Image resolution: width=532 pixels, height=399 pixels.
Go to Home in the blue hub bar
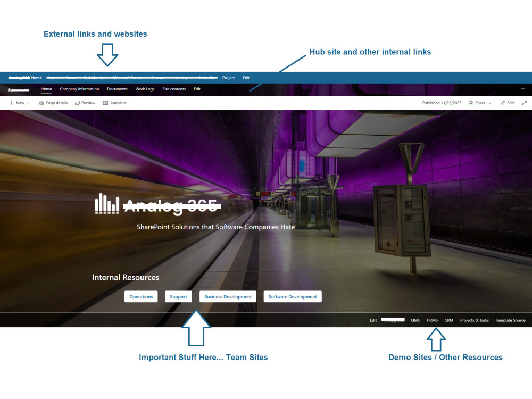tap(36, 78)
